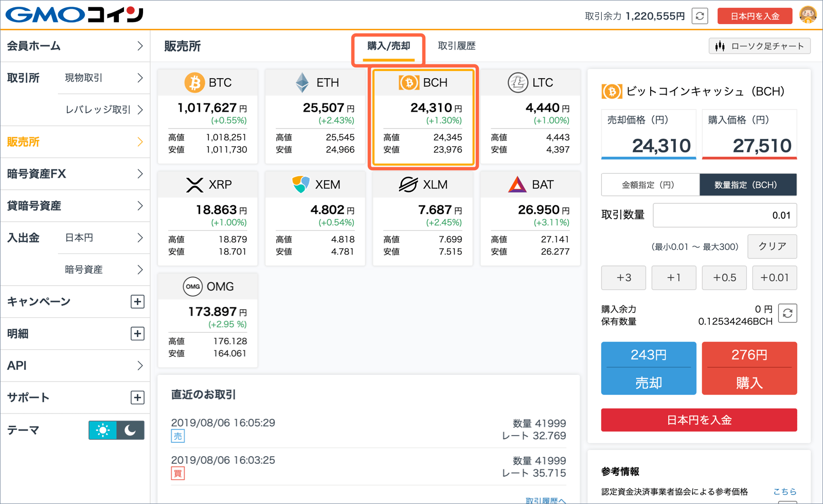Image resolution: width=823 pixels, height=504 pixels.
Task: Click the BTC price 1,017,627
Action: click(207, 107)
